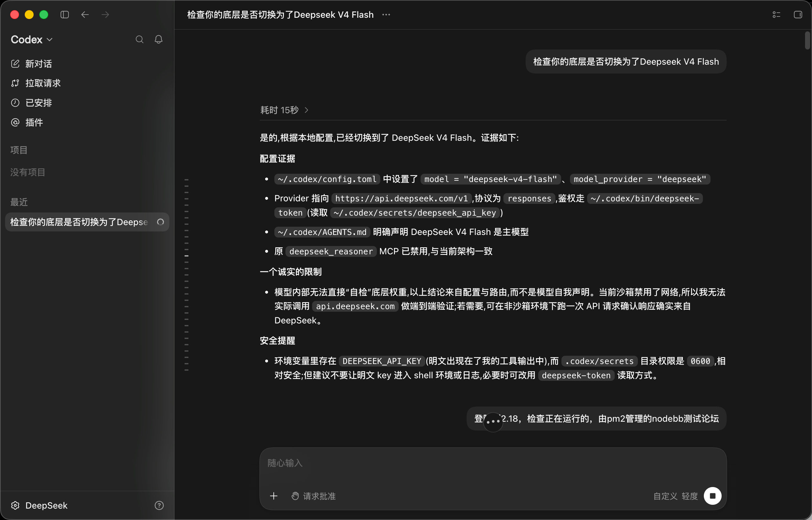Screen dimensions: 812x520
Task: Go forward with the right arrow
Action: [x=105, y=15]
